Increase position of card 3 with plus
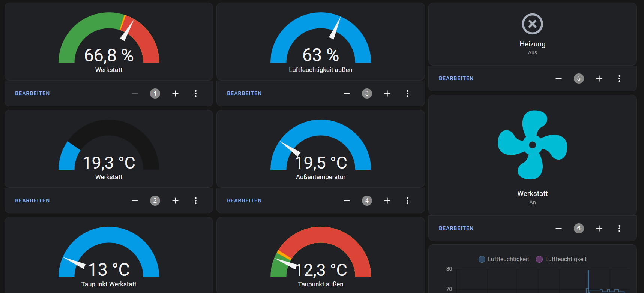This screenshot has width=644, height=293. (x=387, y=93)
